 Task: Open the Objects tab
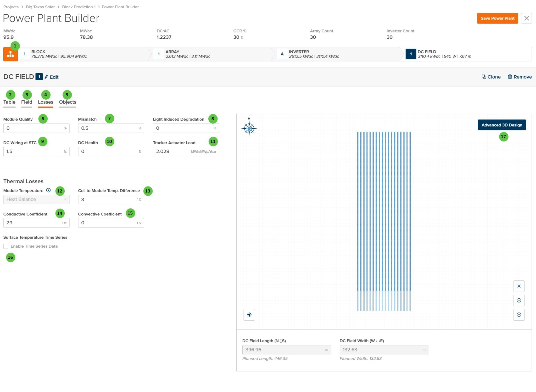click(x=68, y=102)
